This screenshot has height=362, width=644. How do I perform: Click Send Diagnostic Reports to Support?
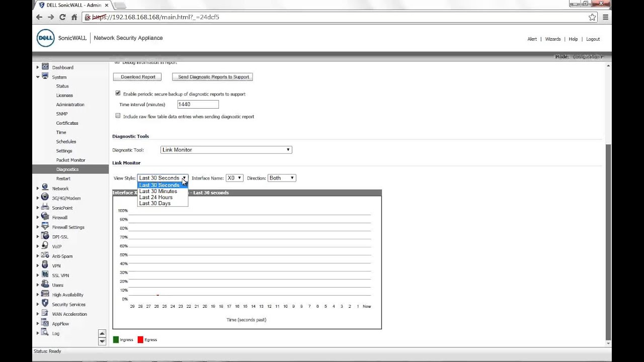tap(213, 77)
